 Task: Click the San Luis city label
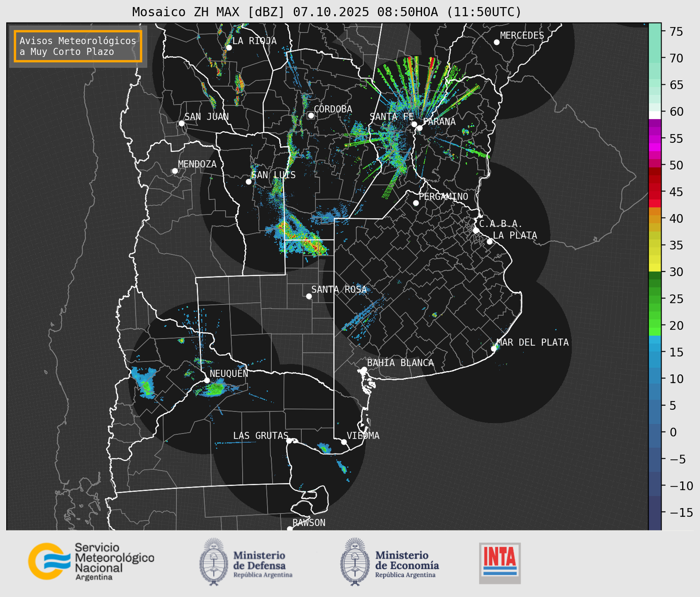(x=273, y=175)
